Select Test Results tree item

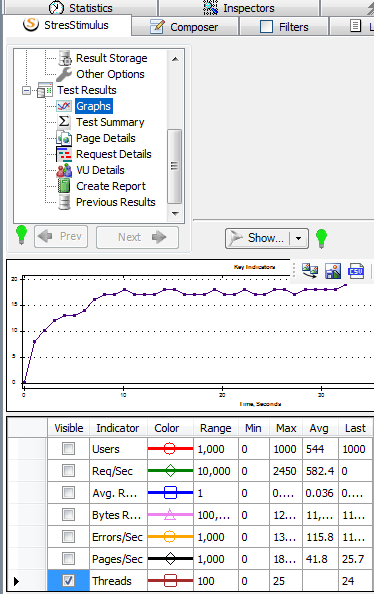[x=87, y=90]
